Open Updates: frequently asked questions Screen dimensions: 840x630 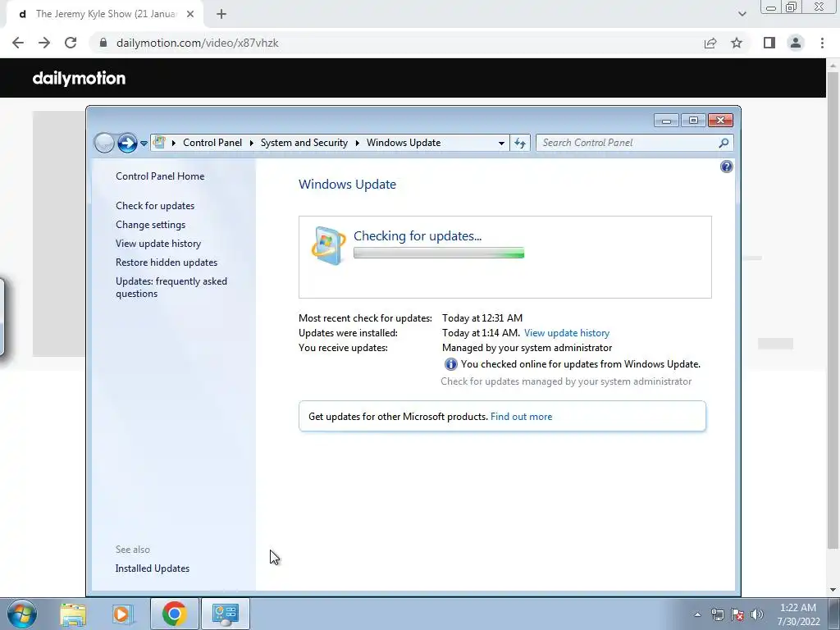click(x=171, y=288)
